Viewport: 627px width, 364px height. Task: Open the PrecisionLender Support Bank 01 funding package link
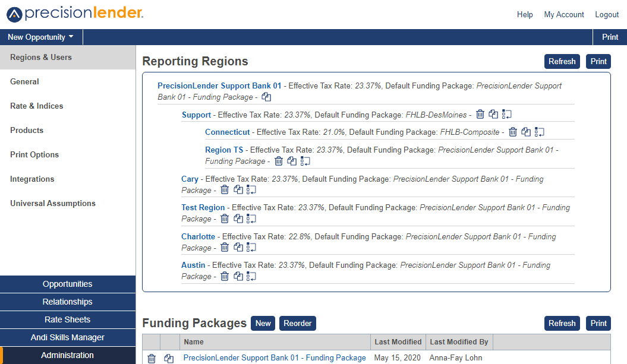click(x=275, y=357)
